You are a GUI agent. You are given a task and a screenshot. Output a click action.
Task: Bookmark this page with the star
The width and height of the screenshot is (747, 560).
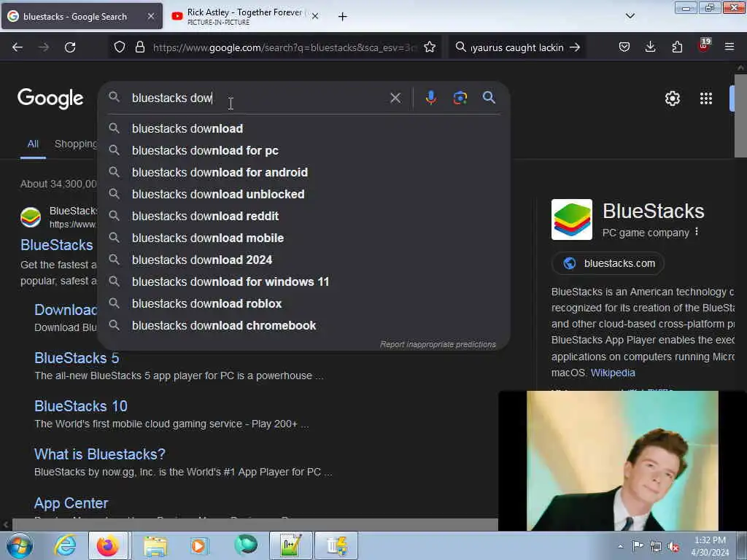pyautogui.click(x=430, y=47)
